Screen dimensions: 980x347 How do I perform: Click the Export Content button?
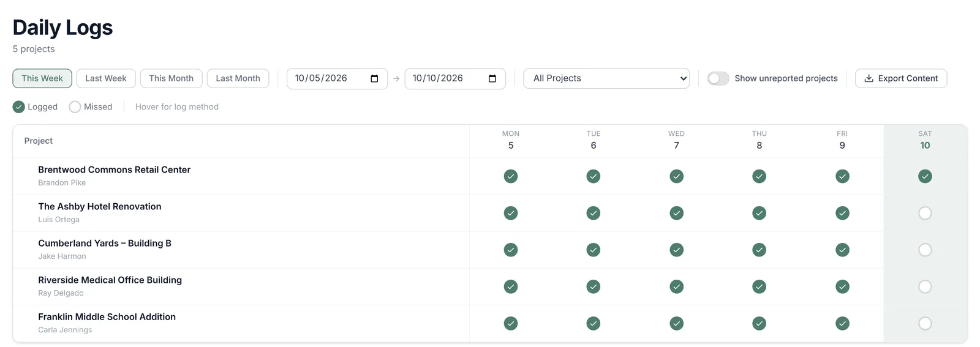point(901,78)
